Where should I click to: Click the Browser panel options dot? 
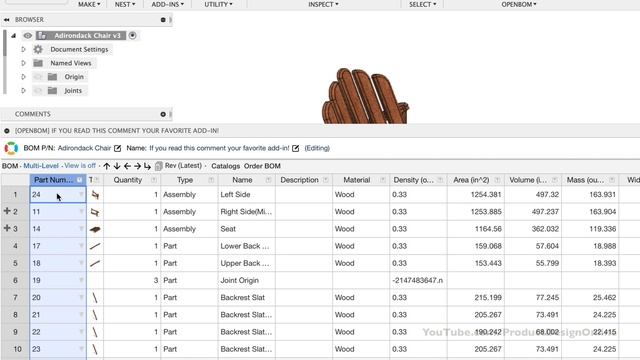pyautogui.click(x=163, y=20)
